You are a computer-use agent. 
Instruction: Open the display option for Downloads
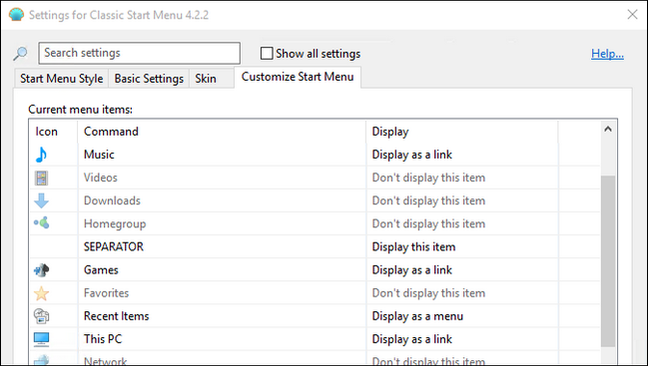429,201
